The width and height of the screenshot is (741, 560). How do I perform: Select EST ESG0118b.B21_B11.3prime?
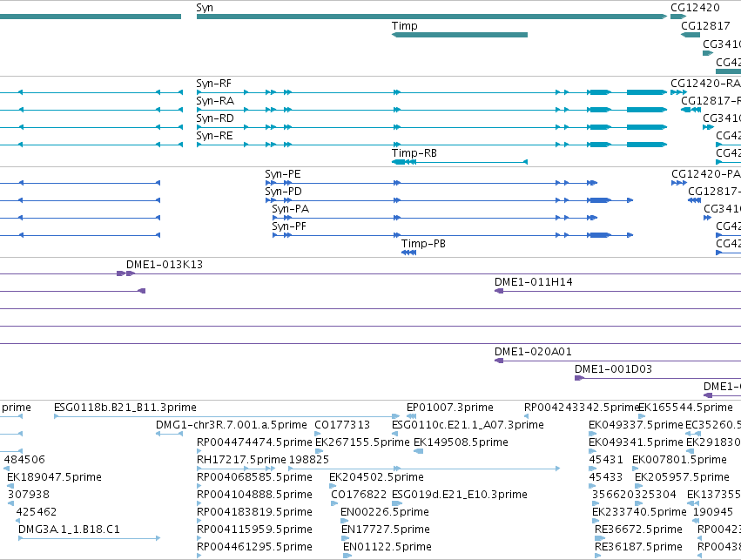pos(125,408)
